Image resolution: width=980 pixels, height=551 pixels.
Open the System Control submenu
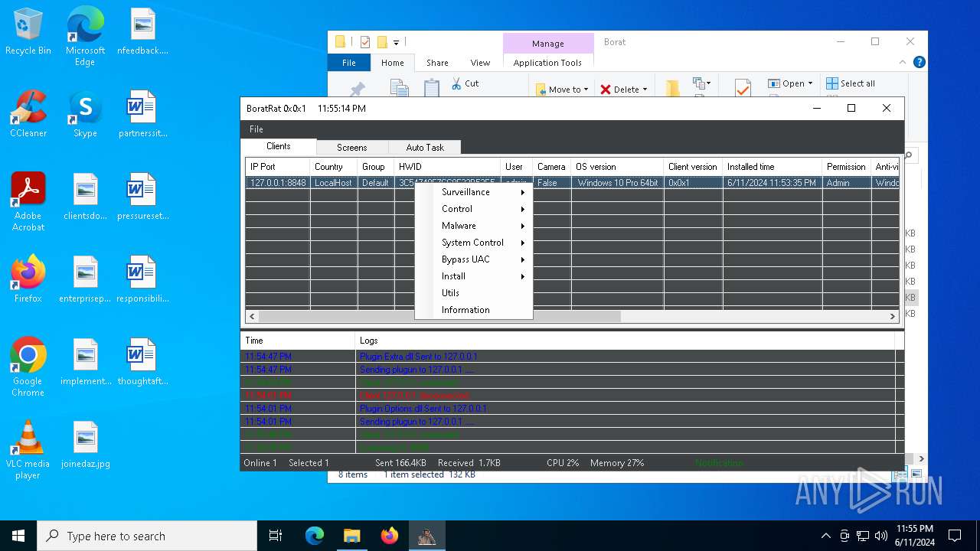(x=474, y=243)
